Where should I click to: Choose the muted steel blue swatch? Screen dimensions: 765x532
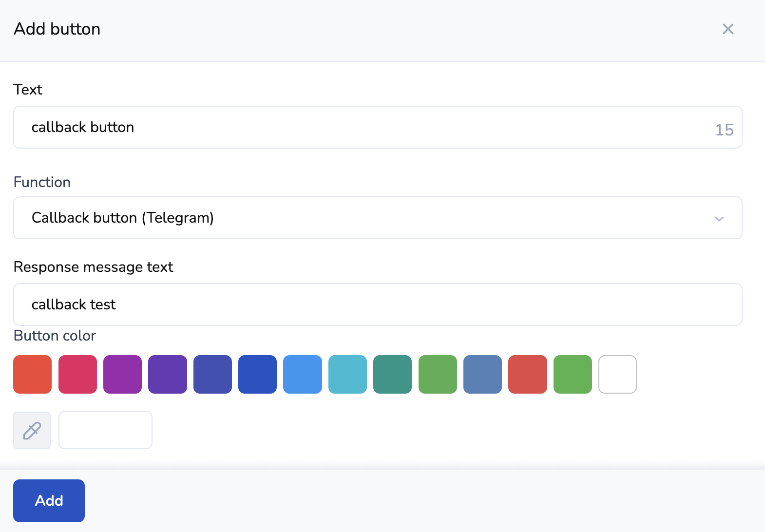pos(482,374)
